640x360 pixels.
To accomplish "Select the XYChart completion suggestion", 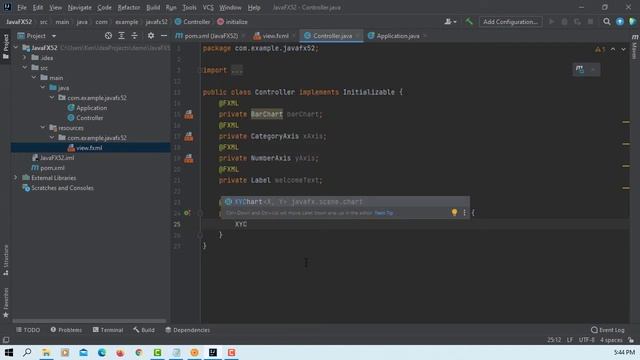I will click(x=345, y=202).
